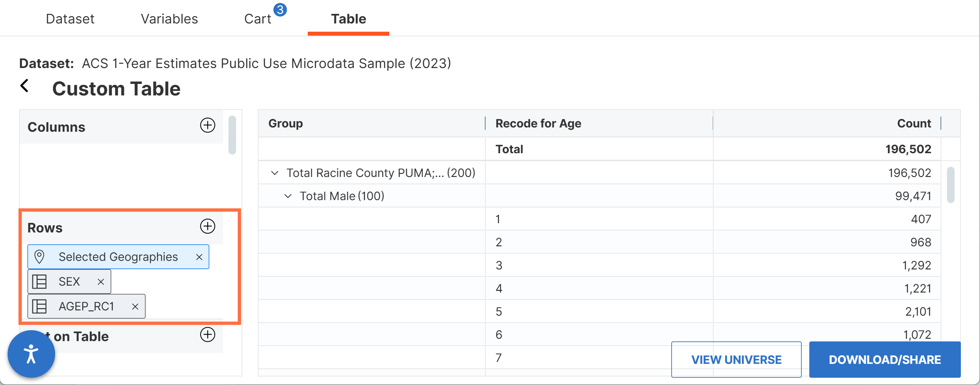Remove the Selected Geographies chip
Viewport: 980px width, 385px height.
pos(199,257)
